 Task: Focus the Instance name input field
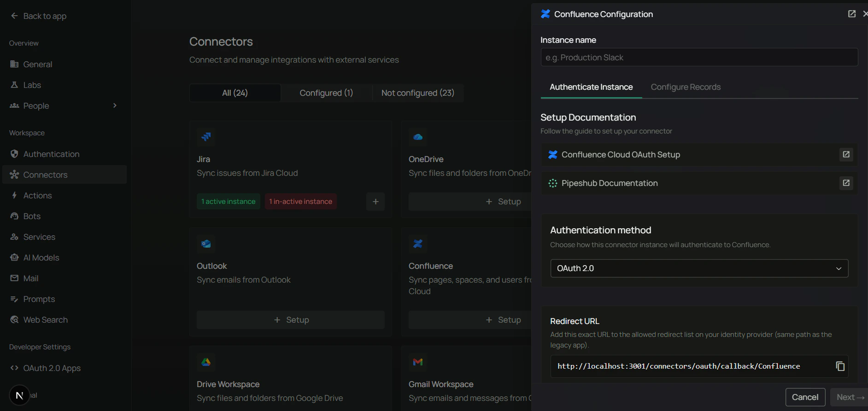pos(699,58)
